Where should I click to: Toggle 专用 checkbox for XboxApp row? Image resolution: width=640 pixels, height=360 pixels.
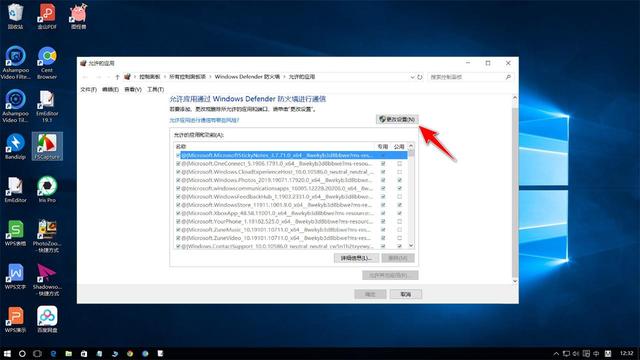(x=383, y=213)
